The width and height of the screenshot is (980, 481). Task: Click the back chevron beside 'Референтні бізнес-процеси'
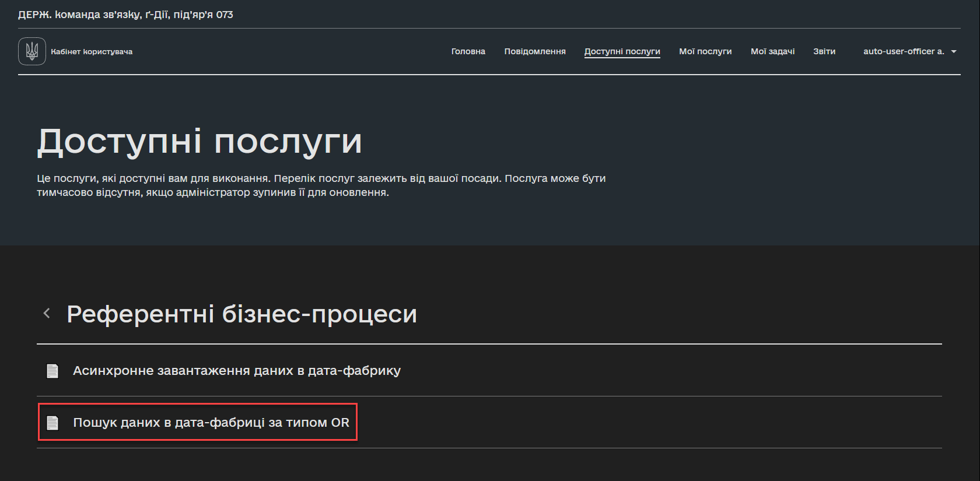[47, 314]
